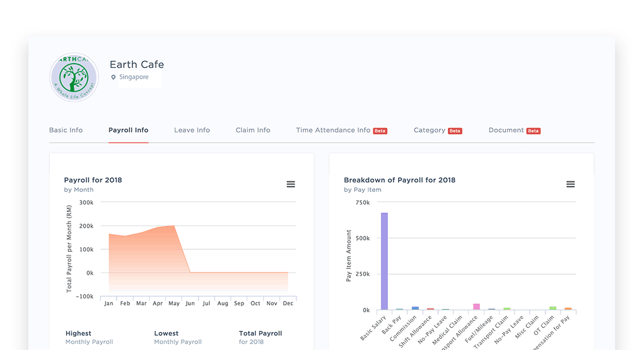
Task: Click the Jun label on the month axis
Action: click(x=190, y=303)
